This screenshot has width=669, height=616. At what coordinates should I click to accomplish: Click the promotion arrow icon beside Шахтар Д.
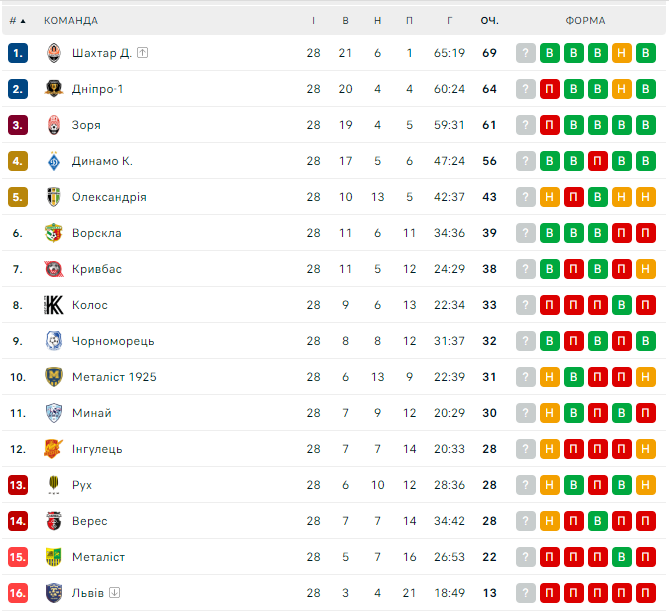coord(143,53)
